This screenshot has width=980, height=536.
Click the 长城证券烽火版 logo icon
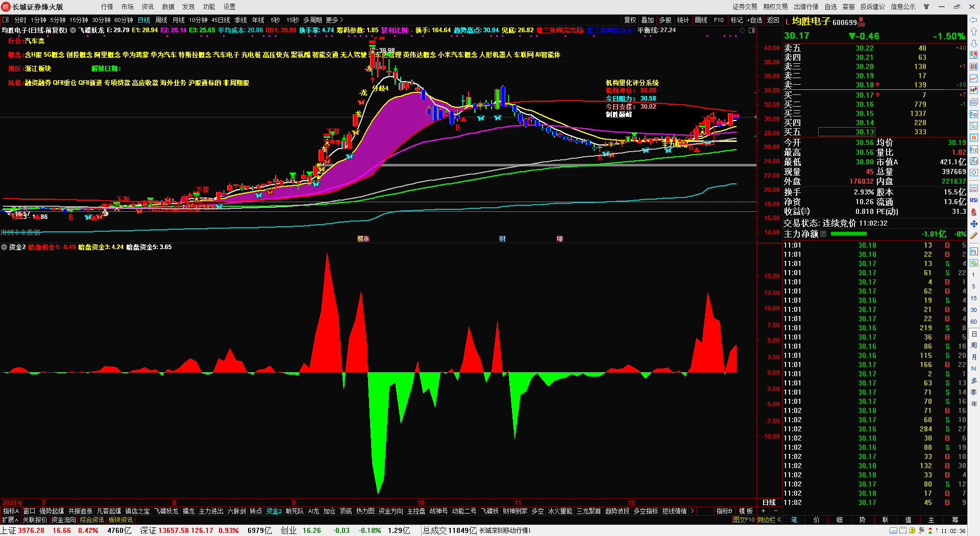click(6, 7)
